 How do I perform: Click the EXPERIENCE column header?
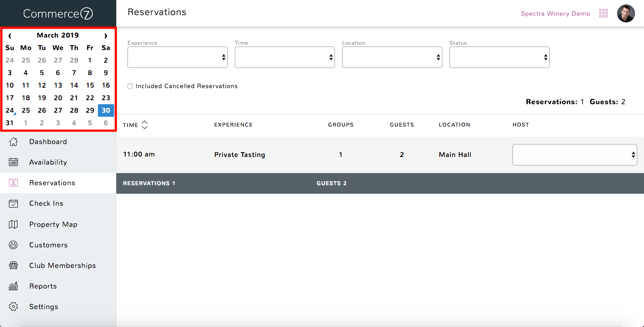click(x=233, y=125)
